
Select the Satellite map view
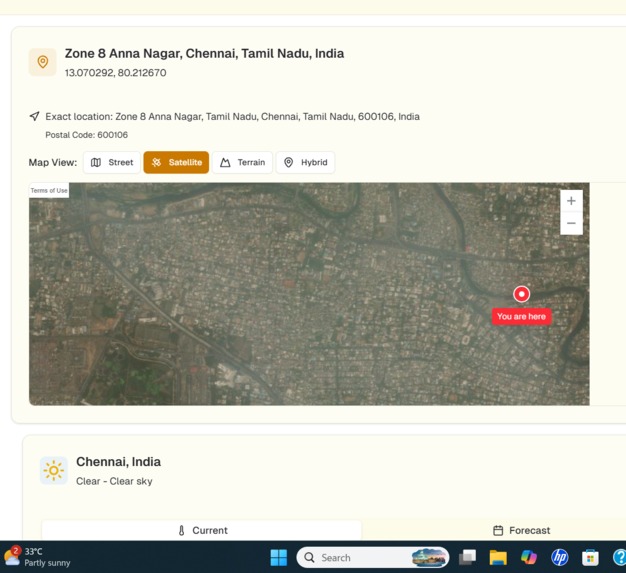click(176, 163)
